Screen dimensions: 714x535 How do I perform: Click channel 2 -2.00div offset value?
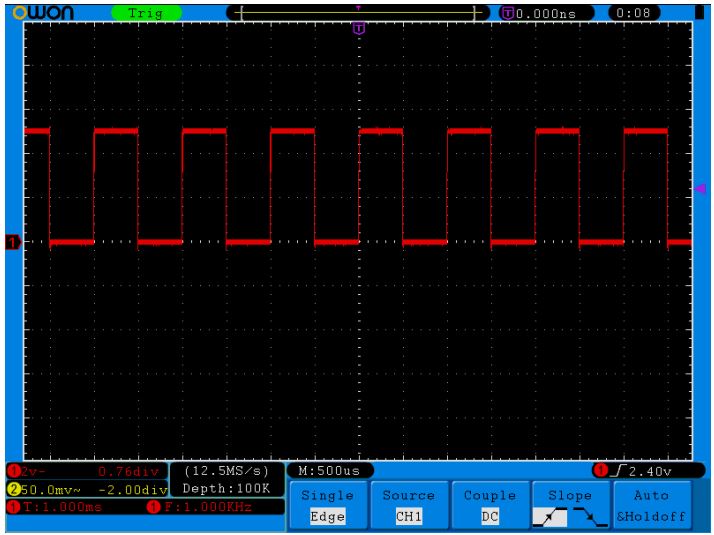click(133, 490)
